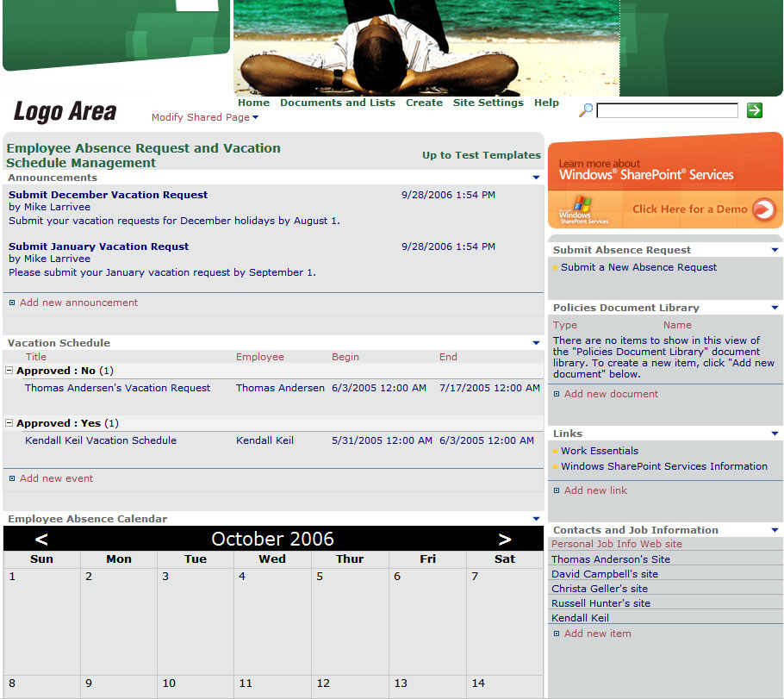The height and width of the screenshot is (699, 784).
Task: Click the plus icon beside Add new event
Action: [x=12, y=478]
